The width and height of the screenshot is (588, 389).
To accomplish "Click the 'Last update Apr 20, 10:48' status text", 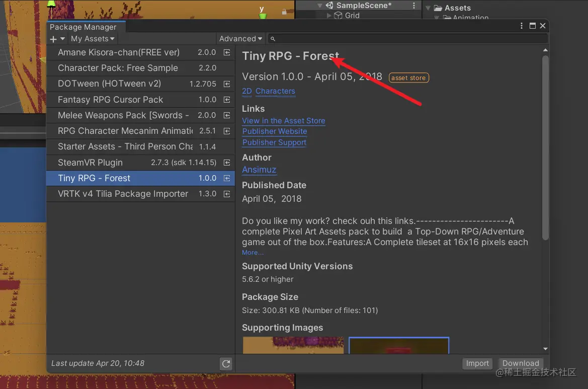I will tap(98, 363).
